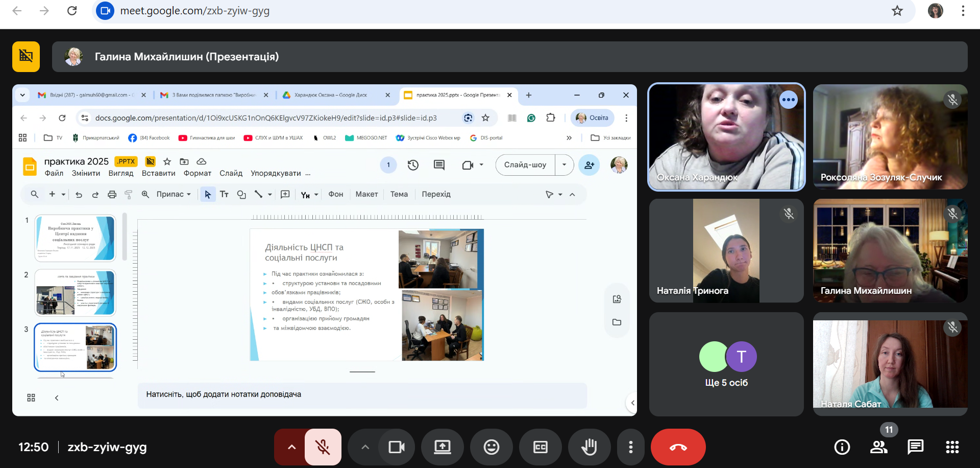Screen dimensions: 980x468
Task: Expand video settings arrow beside camera
Action: [x=365, y=448]
